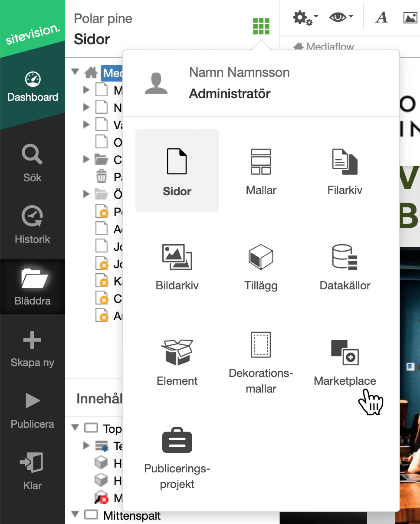420x524 pixels.
Task: Select the Mittenspalt layout row
Action: coord(132,516)
